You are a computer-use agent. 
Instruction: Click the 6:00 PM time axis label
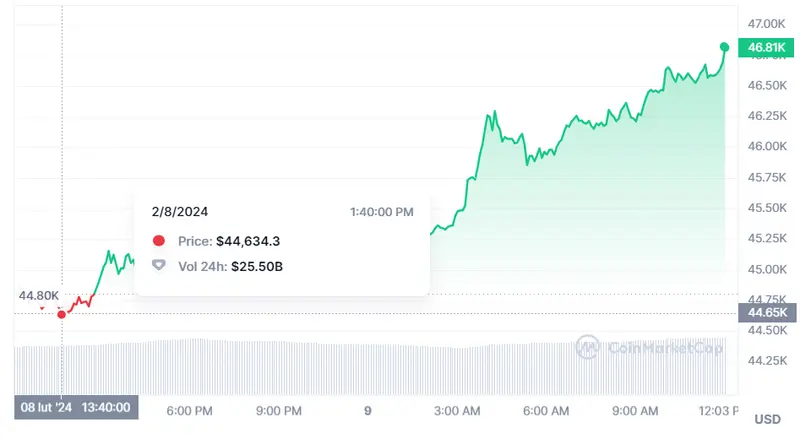(189, 410)
